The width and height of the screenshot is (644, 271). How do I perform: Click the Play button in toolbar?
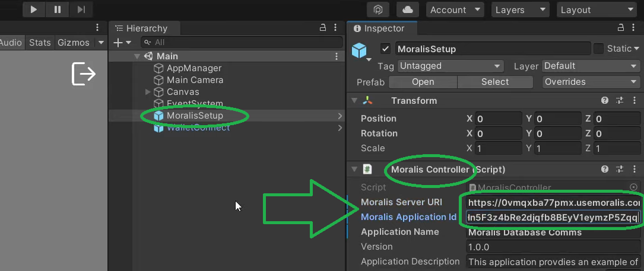click(34, 9)
